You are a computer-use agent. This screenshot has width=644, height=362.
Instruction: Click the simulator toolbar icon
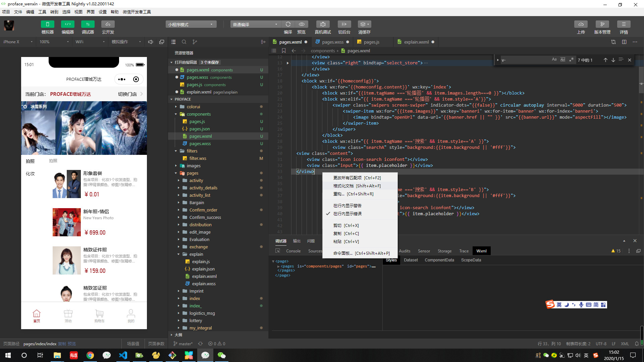click(47, 24)
